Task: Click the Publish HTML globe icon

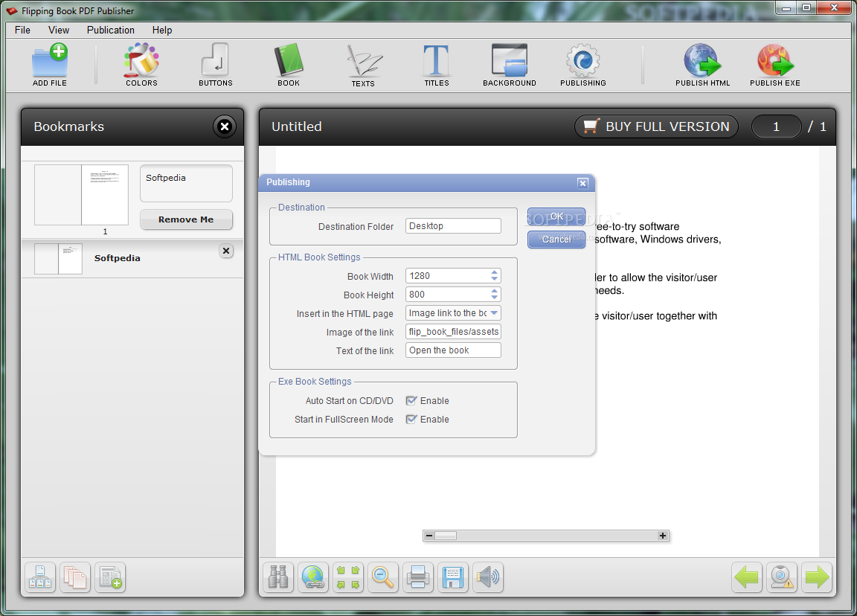Action: pos(703,65)
